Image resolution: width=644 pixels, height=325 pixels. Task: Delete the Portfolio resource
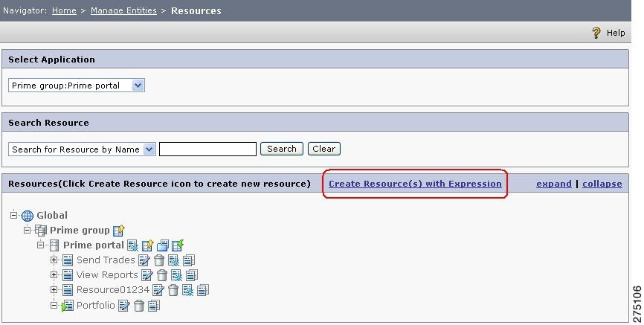tap(139, 306)
